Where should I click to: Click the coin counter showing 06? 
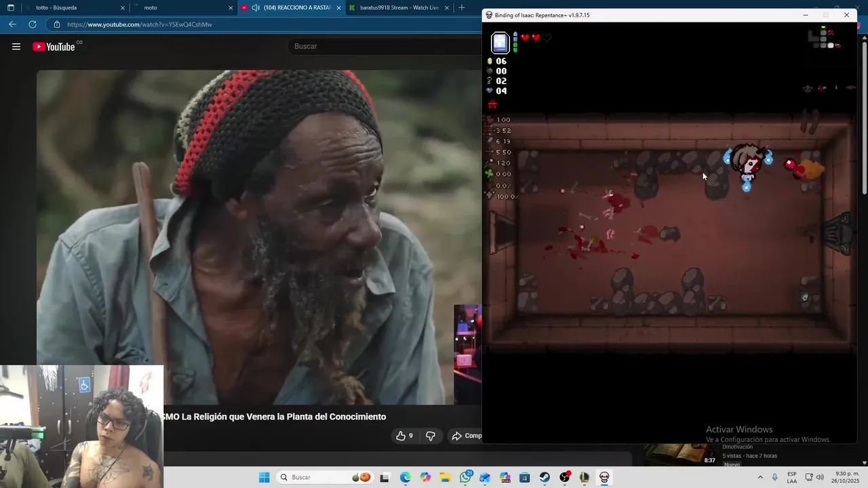pyautogui.click(x=497, y=61)
